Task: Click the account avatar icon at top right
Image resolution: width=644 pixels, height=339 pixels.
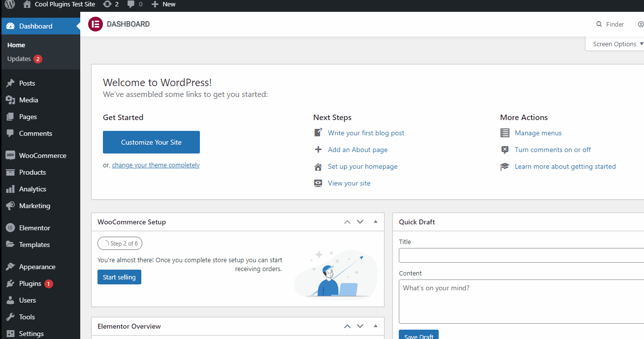Action: pyautogui.click(x=641, y=24)
